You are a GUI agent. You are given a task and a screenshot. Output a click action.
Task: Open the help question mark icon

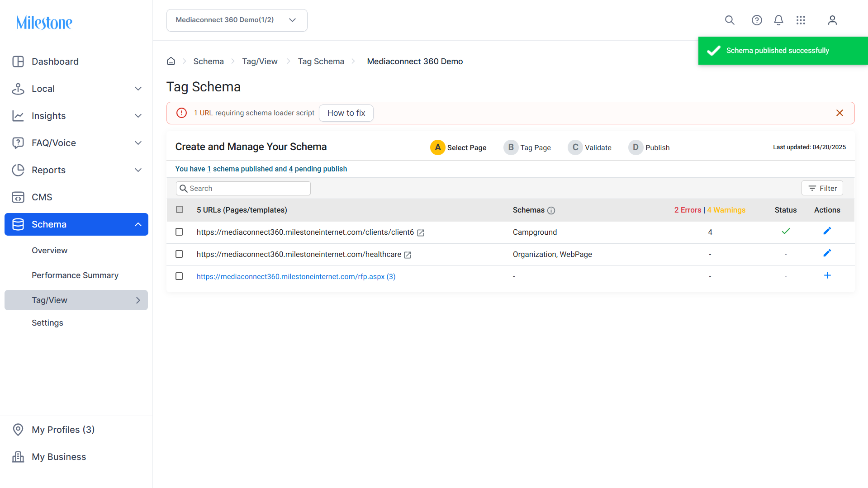tap(757, 20)
